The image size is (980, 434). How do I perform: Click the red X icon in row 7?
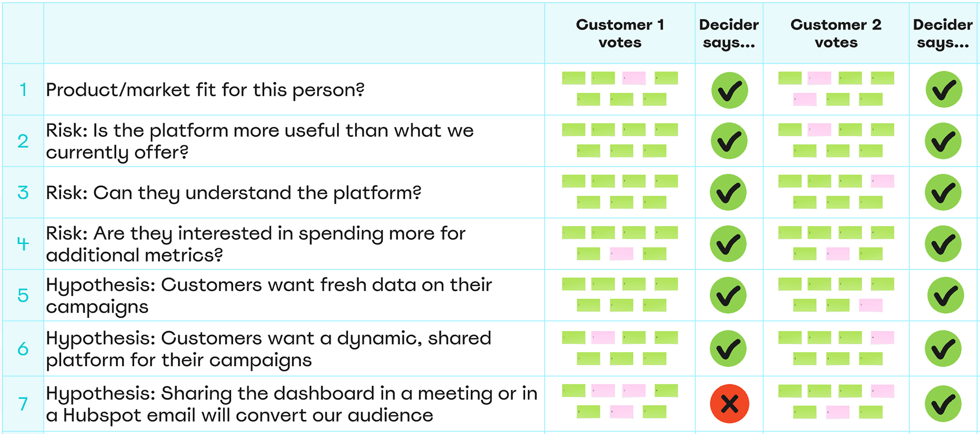point(729,404)
